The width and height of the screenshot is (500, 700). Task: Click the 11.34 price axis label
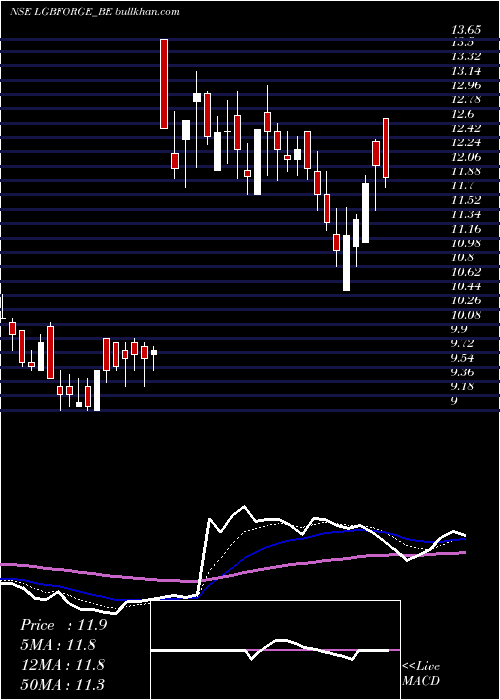click(x=466, y=214)
